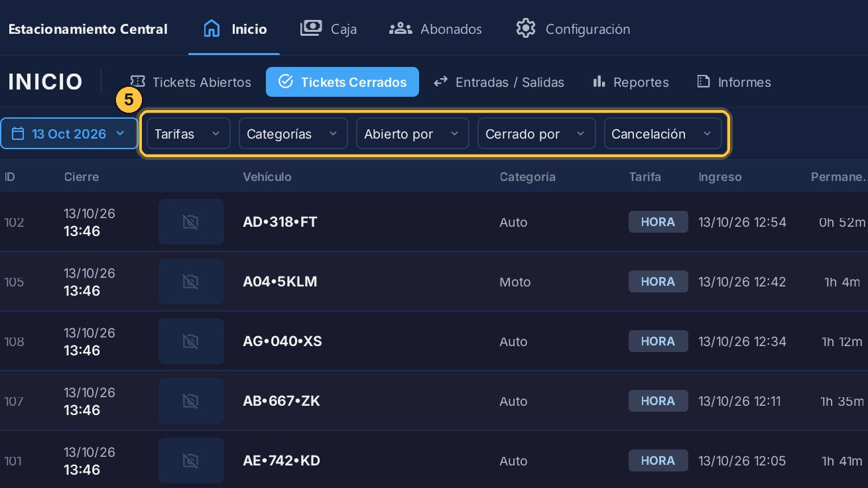This screenshot has width=868, height=488.
Task: Select the plate AG•040•XS
Action: pyautogui.click(x=282, y=341)
